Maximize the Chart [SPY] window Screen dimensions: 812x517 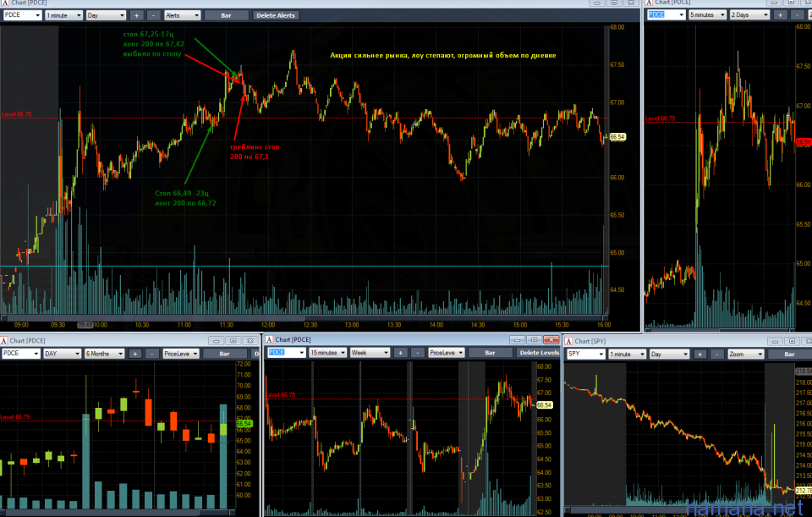coord(793,341)
